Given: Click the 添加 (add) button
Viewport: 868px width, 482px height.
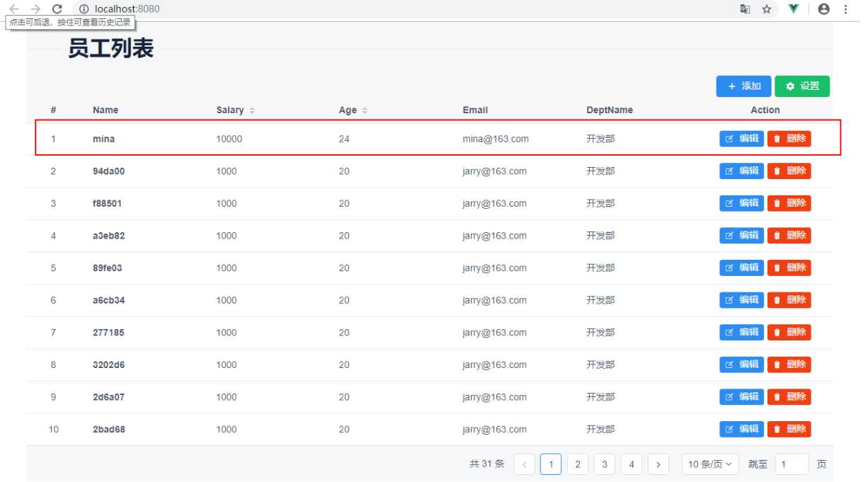Looking at the screenshot, I should (743, 86).
